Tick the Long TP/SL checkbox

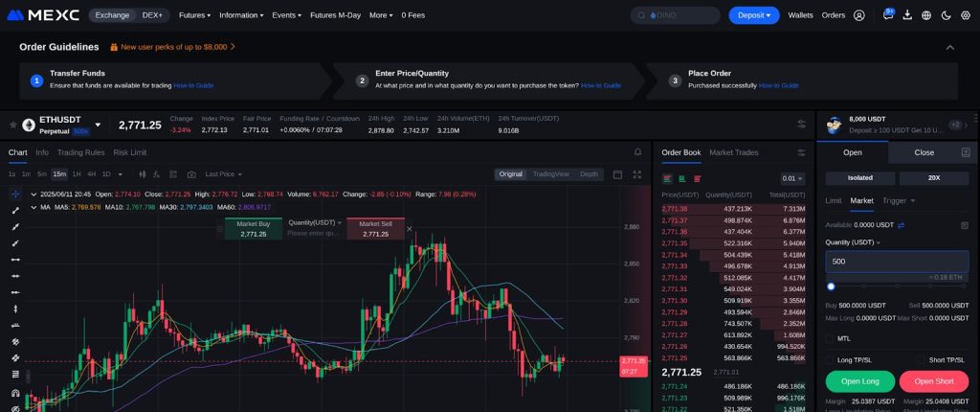coord(830,359)
